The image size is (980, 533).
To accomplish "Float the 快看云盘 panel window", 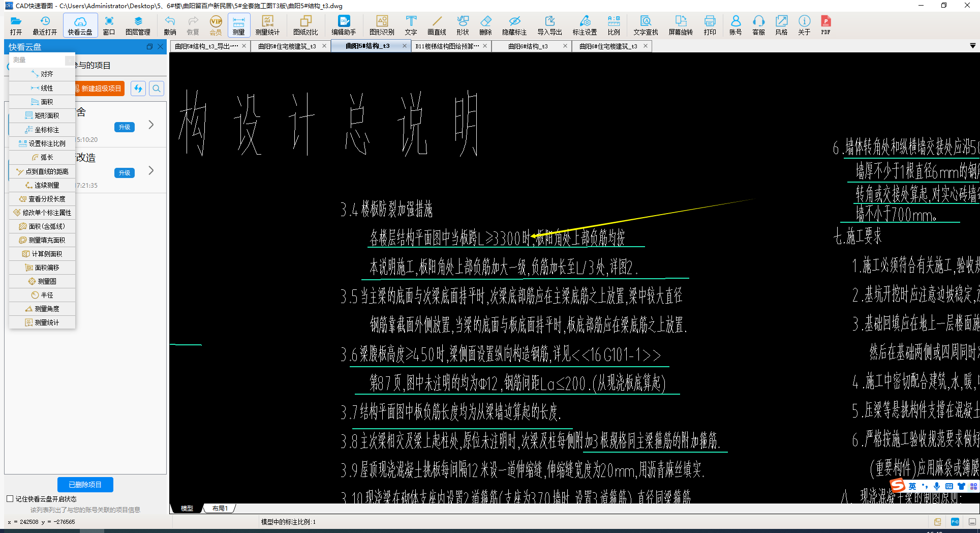I will pyautogui.click(x=149, y=46).
